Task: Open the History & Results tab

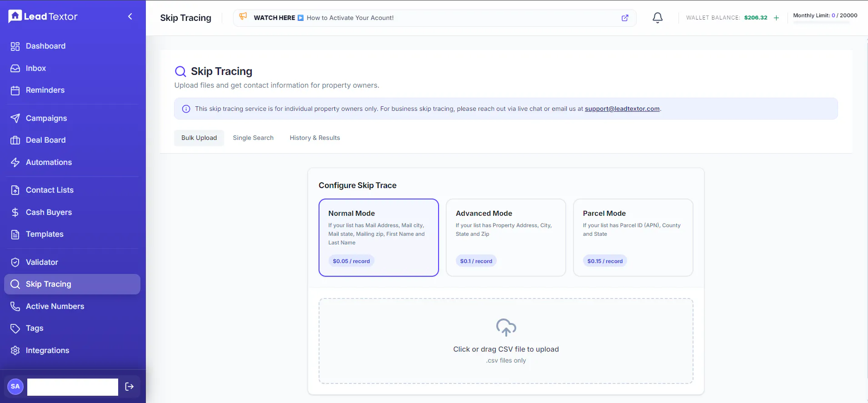Action: pyautogui.click(x=315, y=138)
